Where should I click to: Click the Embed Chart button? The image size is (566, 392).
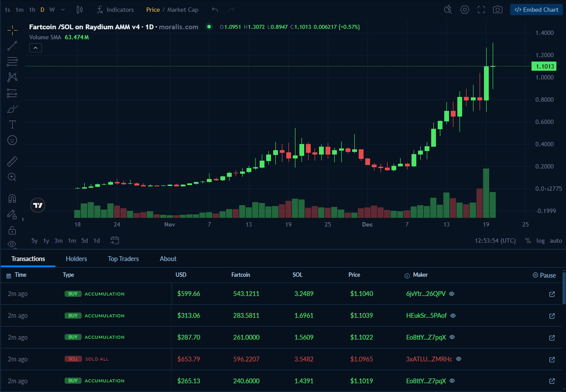click(x=536, y=9)
